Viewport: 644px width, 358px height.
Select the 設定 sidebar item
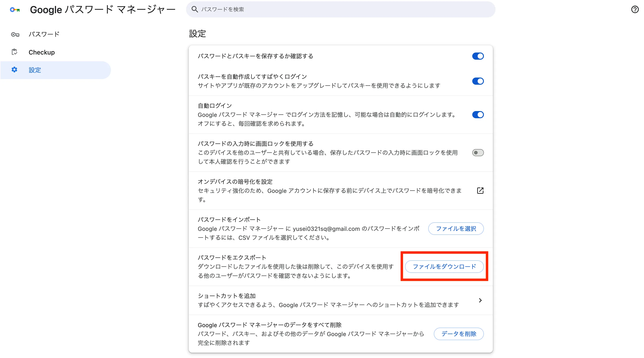(55, 70)
